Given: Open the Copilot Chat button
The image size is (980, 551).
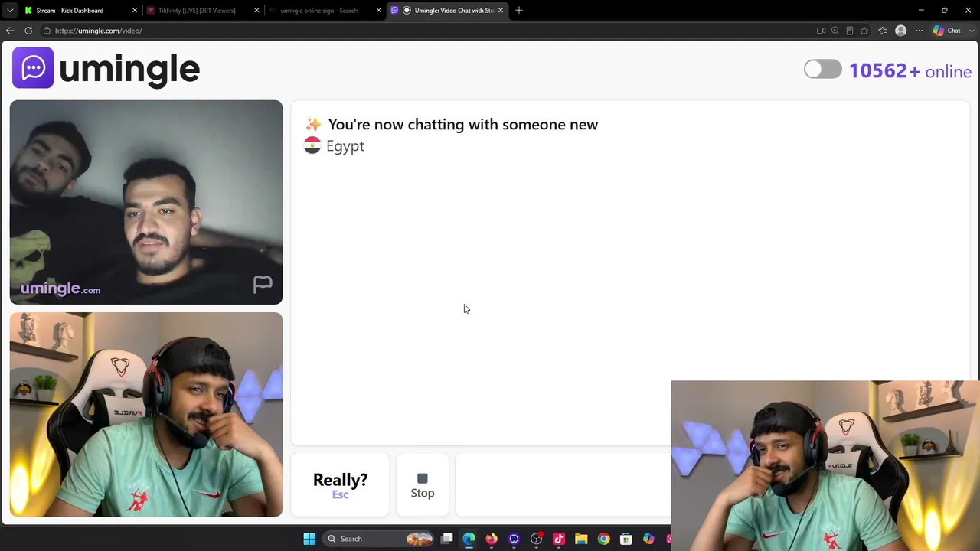Looking at the screenshot, I should pyautogui.click(x=947, y=31).
